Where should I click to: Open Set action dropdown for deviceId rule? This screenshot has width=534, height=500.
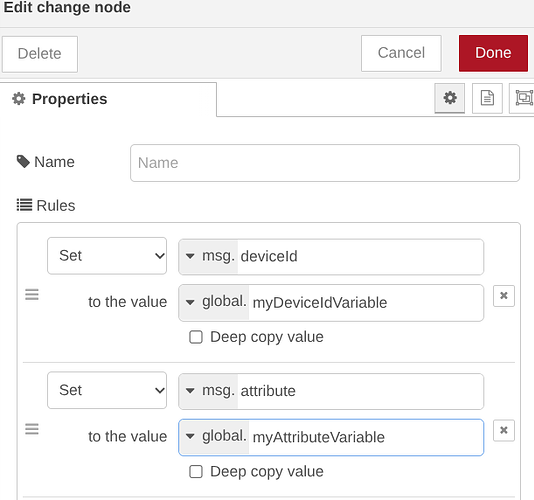point(107,256)
